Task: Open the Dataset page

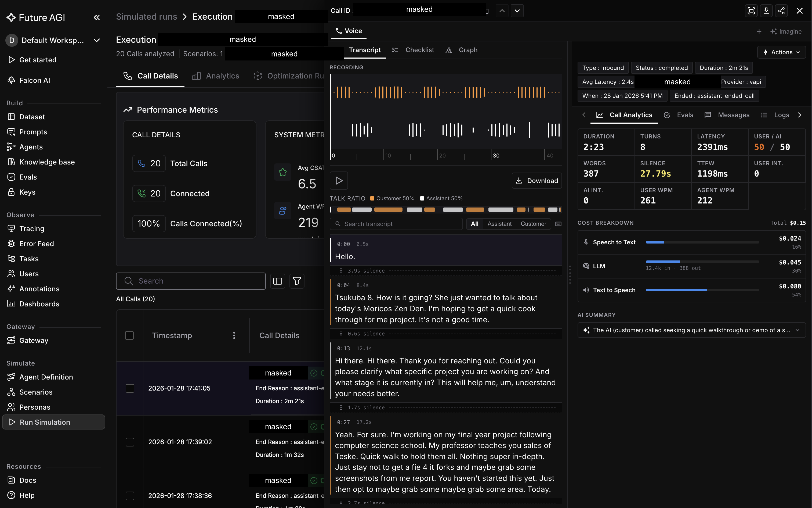Action: [32, 117]
